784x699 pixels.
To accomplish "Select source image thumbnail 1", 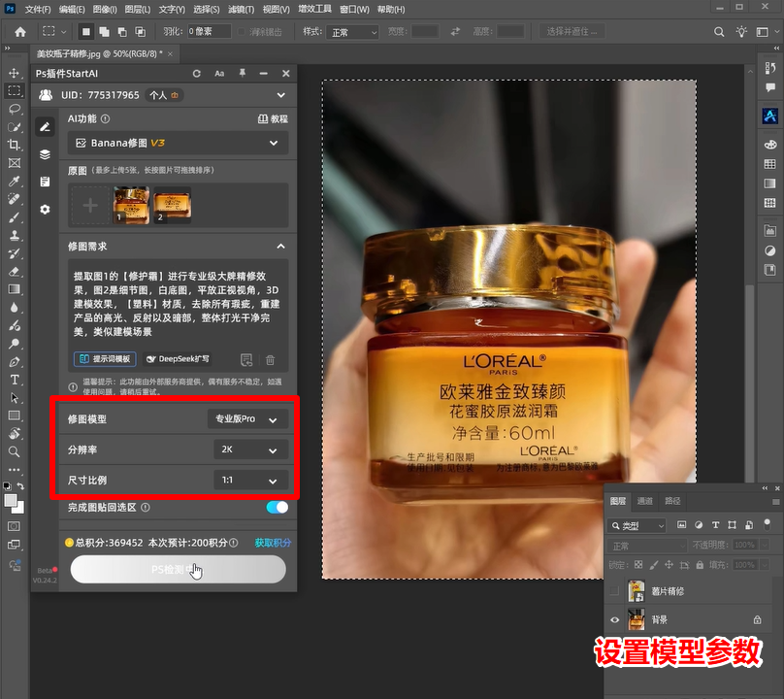I will [x=131, y=205].
